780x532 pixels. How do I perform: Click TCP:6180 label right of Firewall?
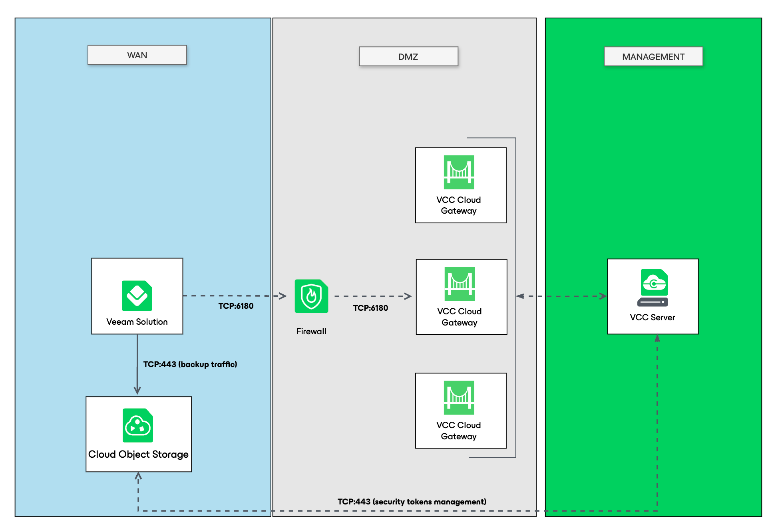coord(370,308)
